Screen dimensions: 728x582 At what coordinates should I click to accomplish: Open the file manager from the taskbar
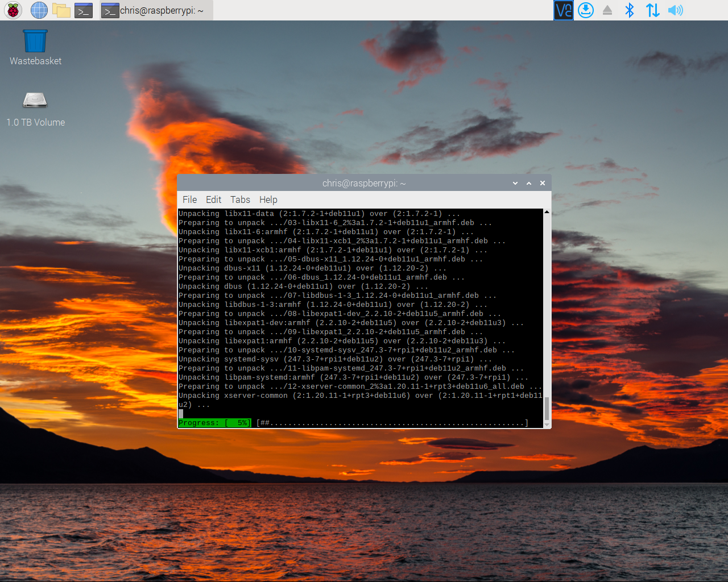coord(61,10)
